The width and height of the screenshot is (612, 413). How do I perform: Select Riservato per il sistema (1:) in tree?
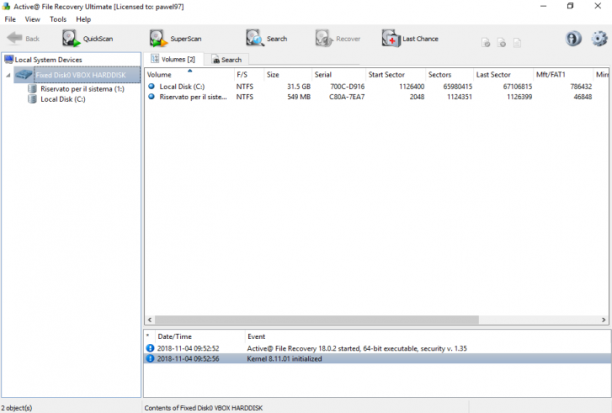pos(76,89)
